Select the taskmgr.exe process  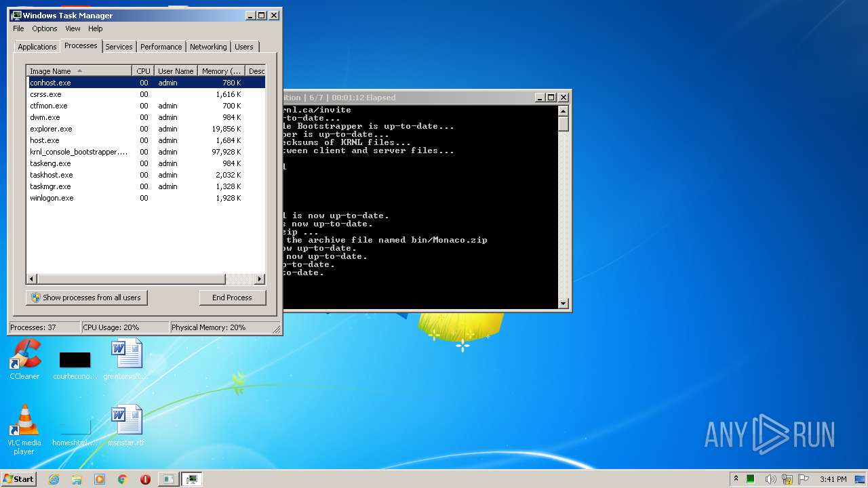[x=146, y=186]
